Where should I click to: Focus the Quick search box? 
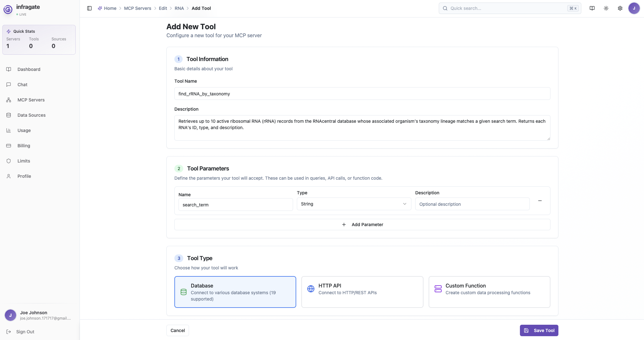coord(510,8)
